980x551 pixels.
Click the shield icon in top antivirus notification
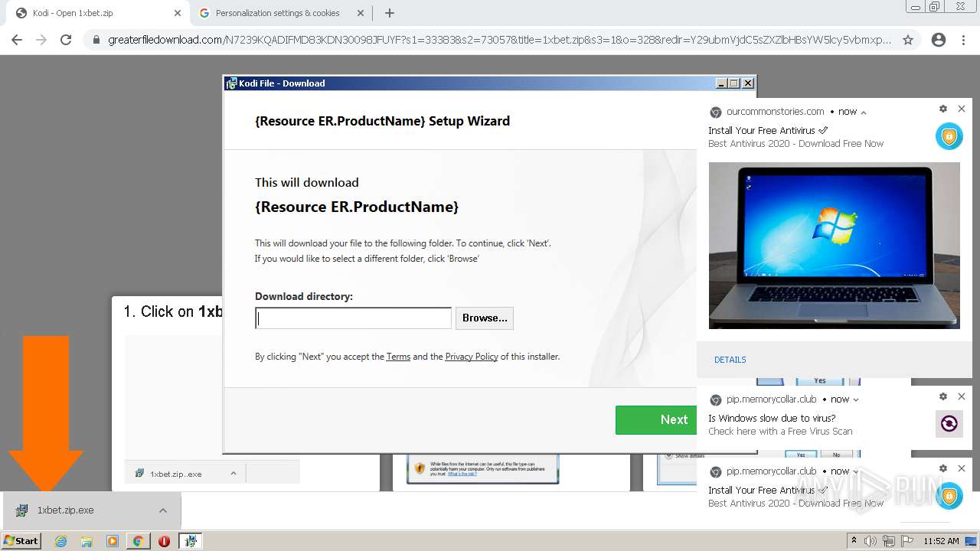tap(949, 136)
